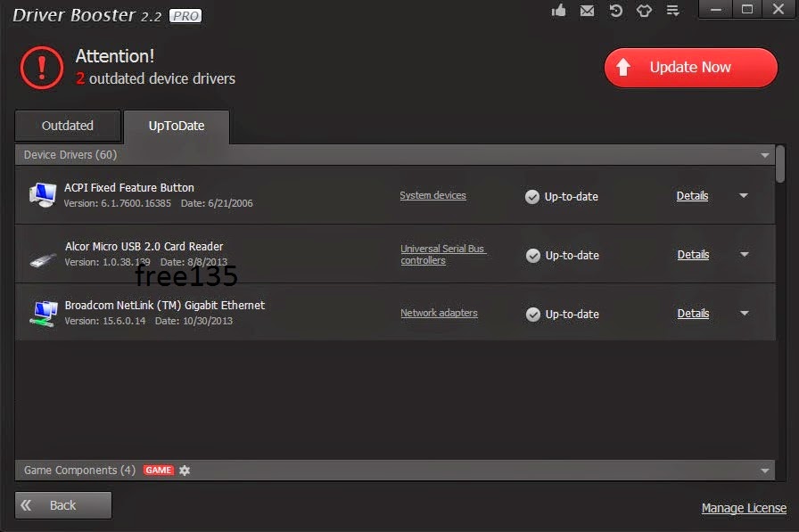Open the main menu list icon
This screenshot has width=799, height=532.
672,11
